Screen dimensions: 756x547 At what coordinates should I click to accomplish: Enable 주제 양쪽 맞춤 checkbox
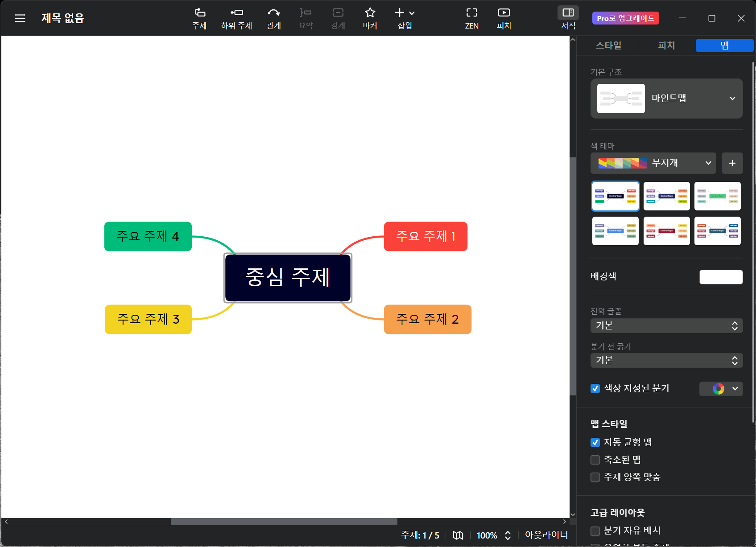tap(595, 477)
